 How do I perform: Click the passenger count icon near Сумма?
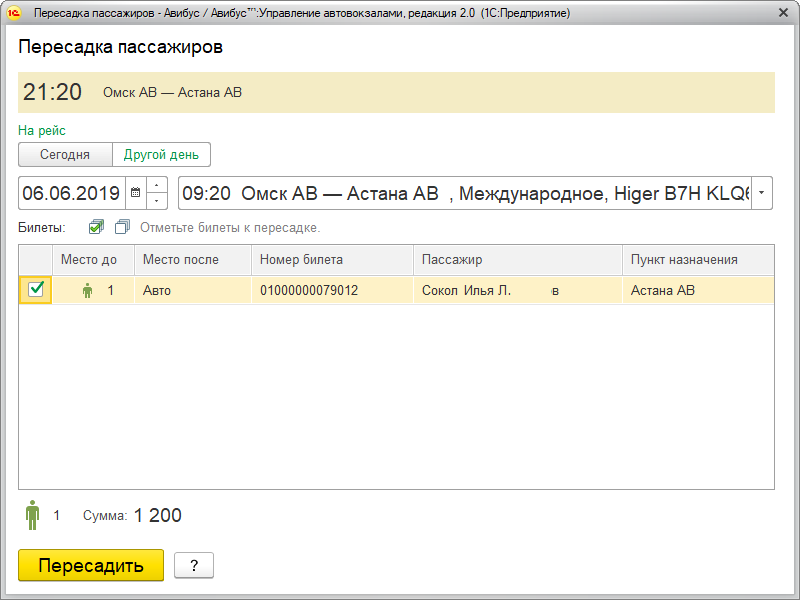pos(33,516)
